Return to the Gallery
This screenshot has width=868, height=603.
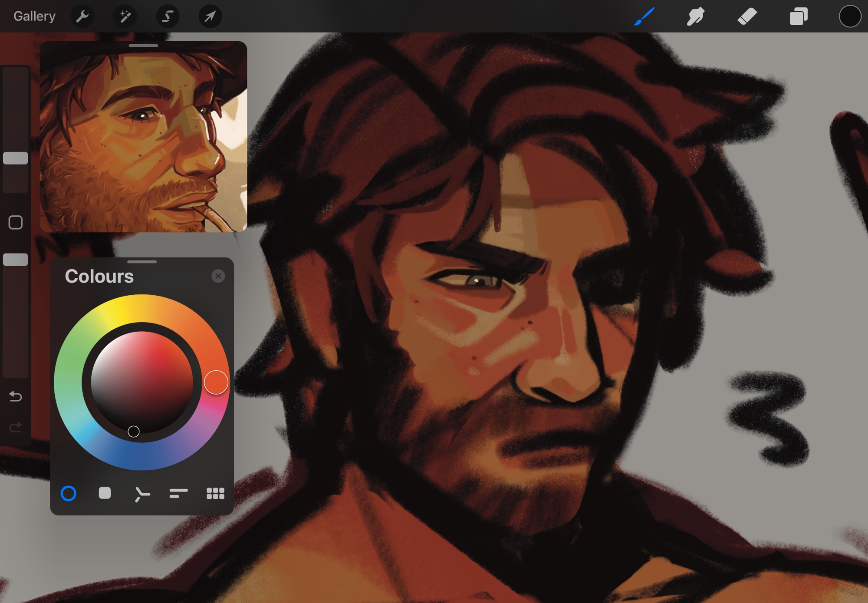[34, 16]
